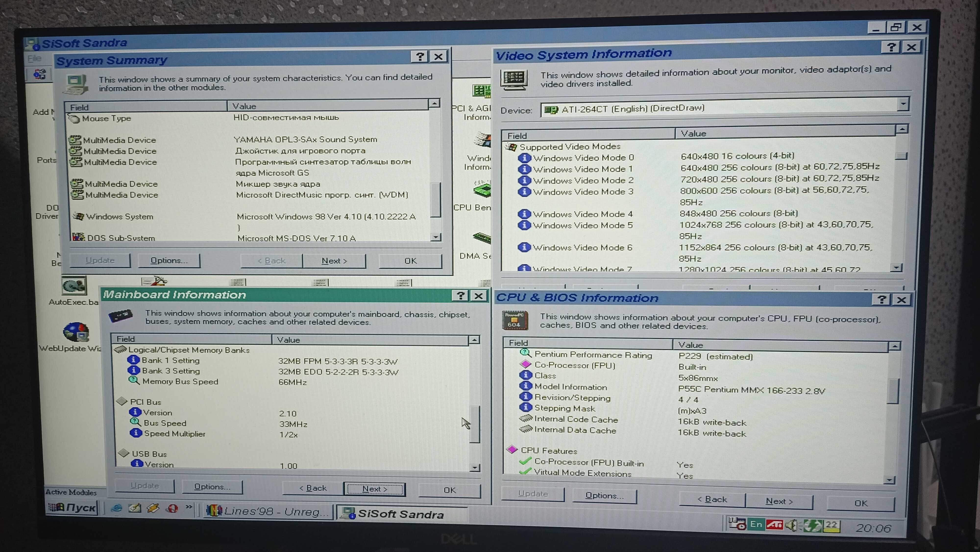Select the Memory Bus Speed magnifier icon
980x552 pixels.
[134, 381]
